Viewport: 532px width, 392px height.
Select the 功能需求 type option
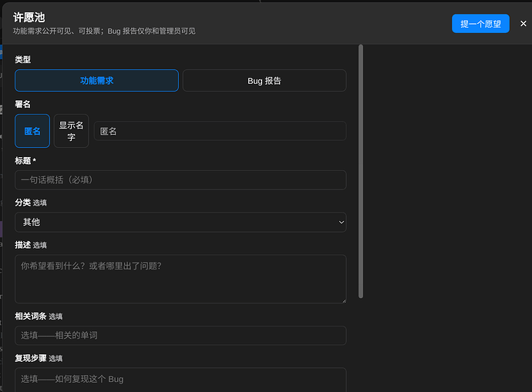(96, 81)
